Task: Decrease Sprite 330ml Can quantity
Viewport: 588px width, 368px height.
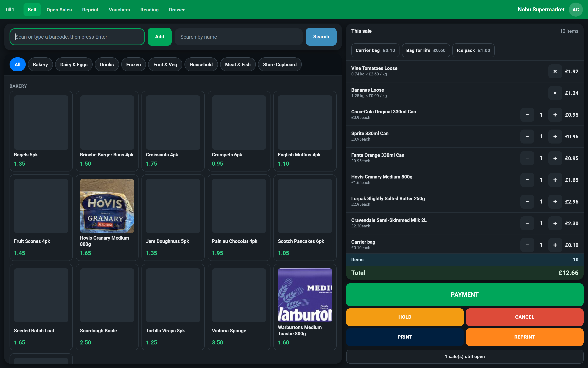Action: pyautogui.click(x=527, y=137)
